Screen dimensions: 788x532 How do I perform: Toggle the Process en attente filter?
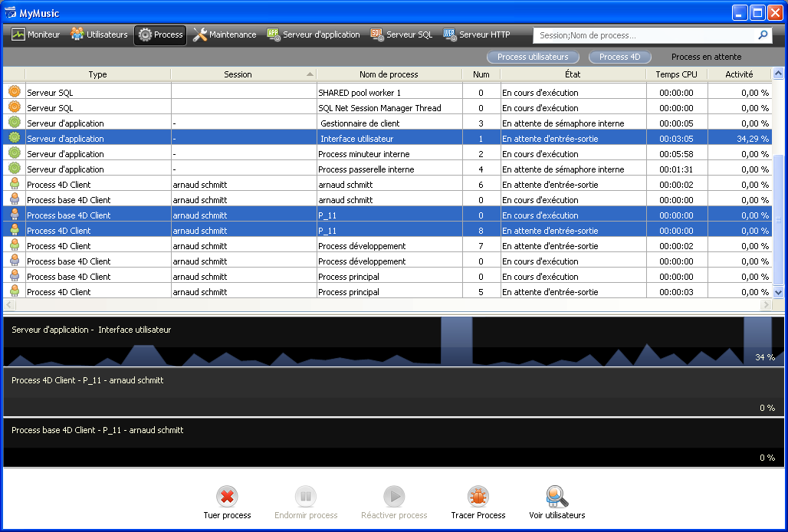(706, 57)
